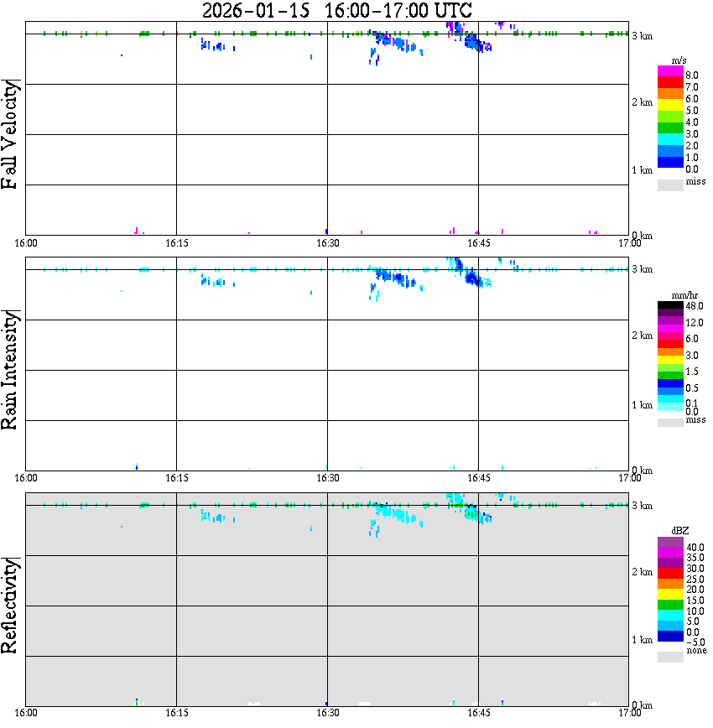The image size is (713, 728).
Task: Click the gray "none" swatch in the dBZ legend
Action: tap(670, 657)
